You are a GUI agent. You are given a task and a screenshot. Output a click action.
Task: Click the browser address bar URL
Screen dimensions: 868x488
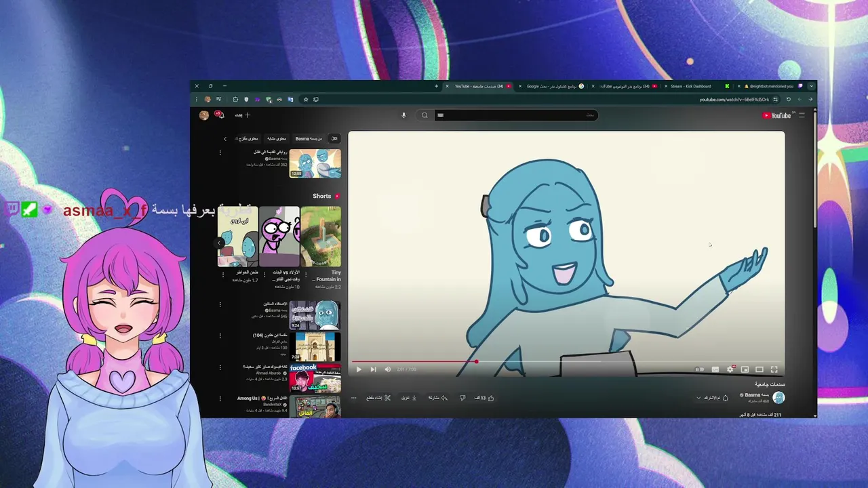[734, 100]
